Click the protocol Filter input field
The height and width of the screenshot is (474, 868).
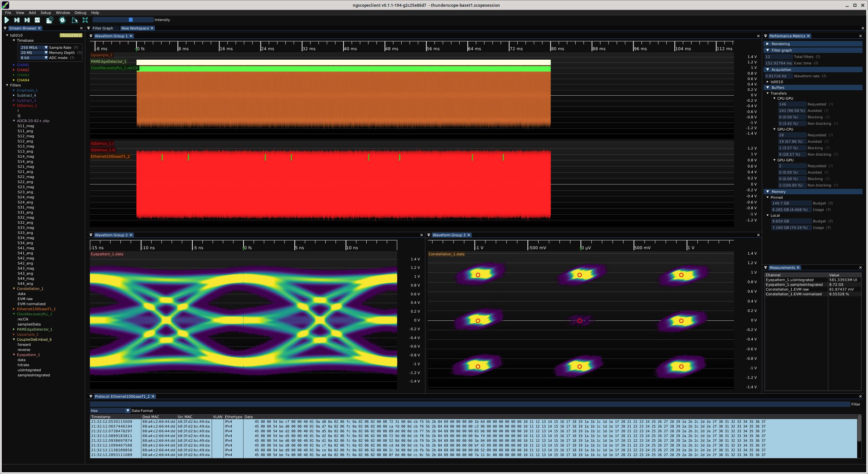coord(468,404)
